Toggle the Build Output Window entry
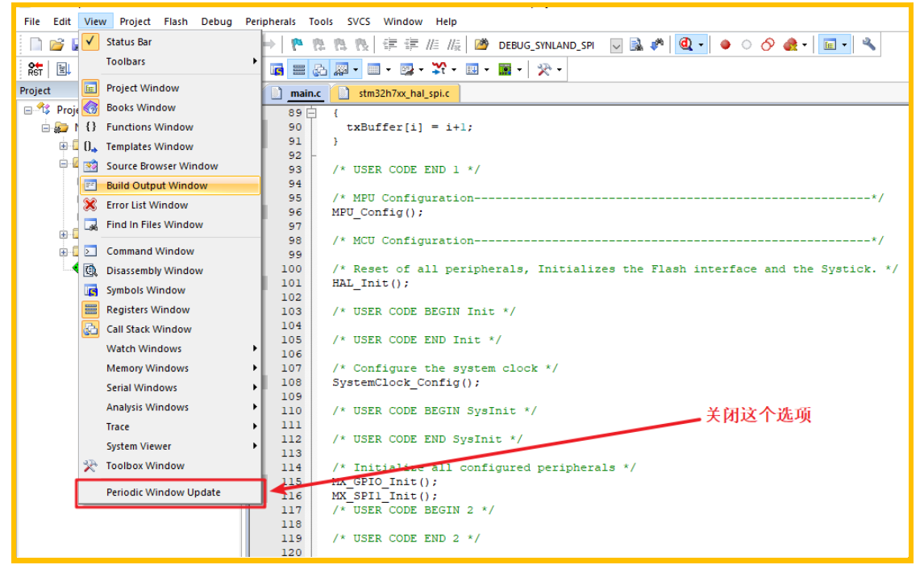 pos(170,185)
